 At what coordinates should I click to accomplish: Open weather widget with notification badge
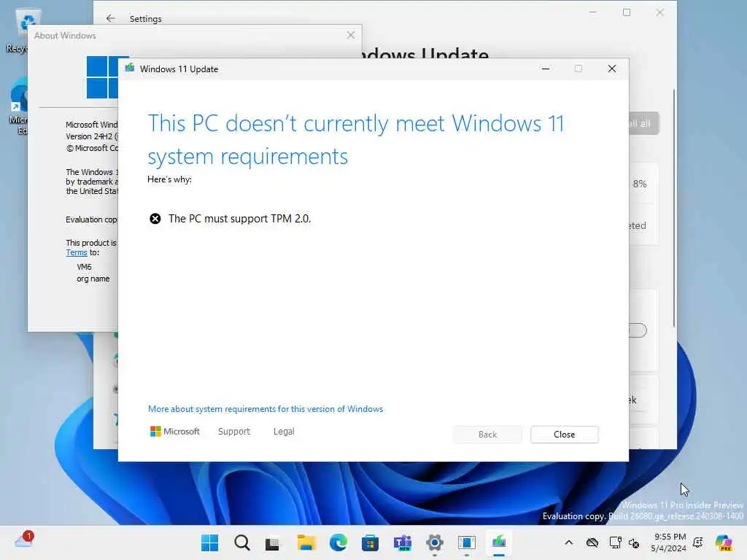point(24,540)
